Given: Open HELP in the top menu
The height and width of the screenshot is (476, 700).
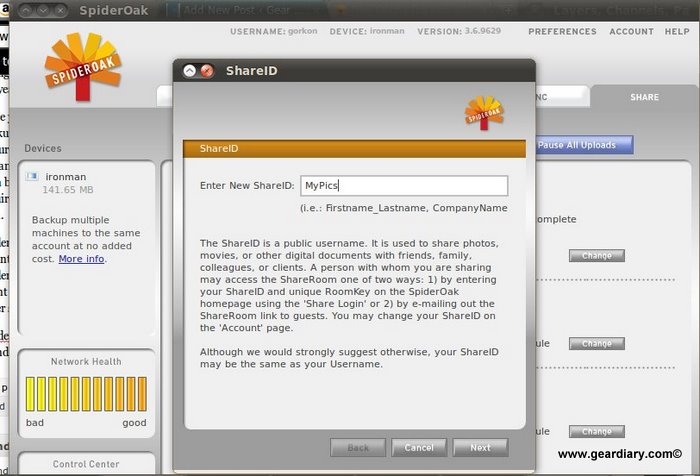Looking at the screenshot, I should click(x=677, y=31).
